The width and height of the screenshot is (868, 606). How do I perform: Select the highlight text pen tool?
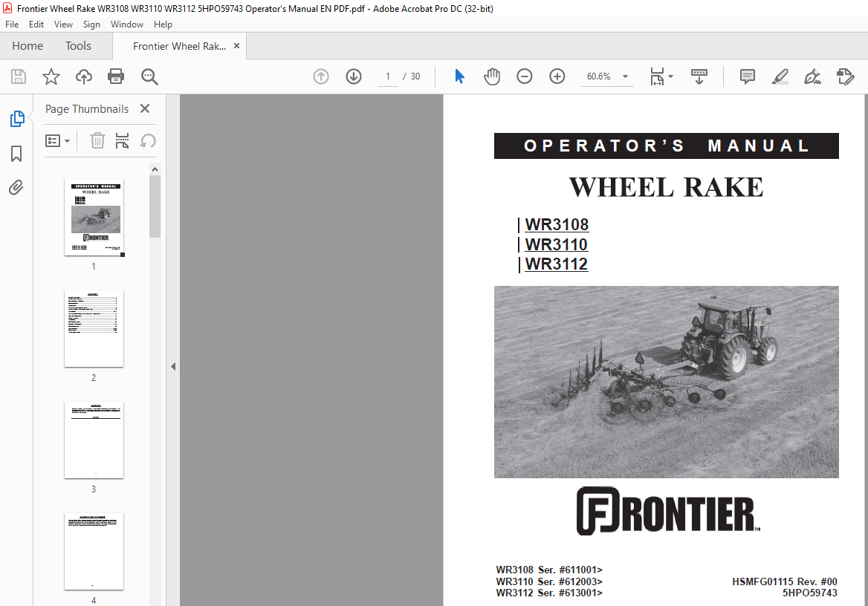[780, 76]
